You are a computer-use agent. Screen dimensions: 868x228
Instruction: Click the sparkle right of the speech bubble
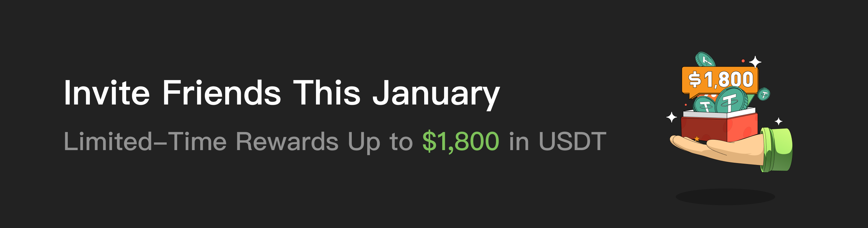(x=755, y=62)
